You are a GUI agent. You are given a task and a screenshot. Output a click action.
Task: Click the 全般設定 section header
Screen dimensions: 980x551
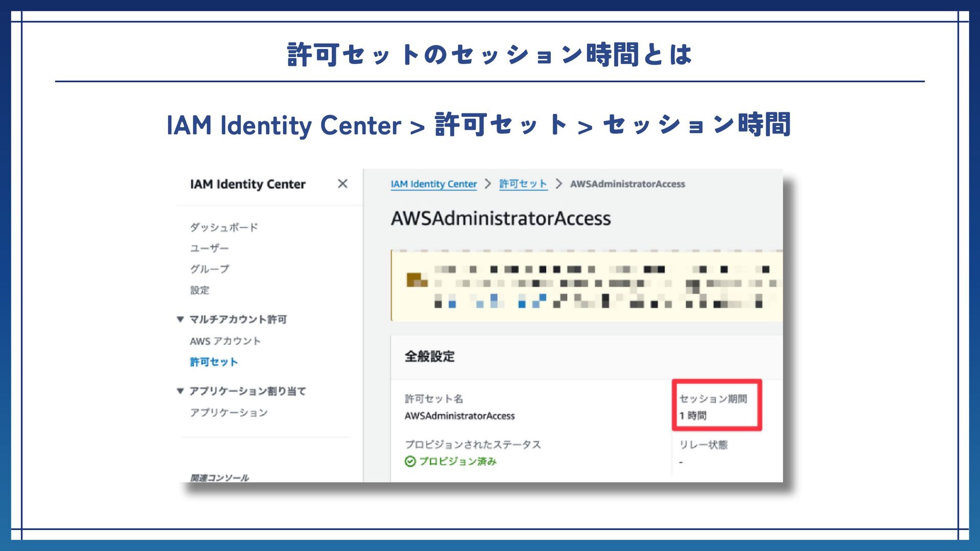pyautogui.click(x=429, y=357)
